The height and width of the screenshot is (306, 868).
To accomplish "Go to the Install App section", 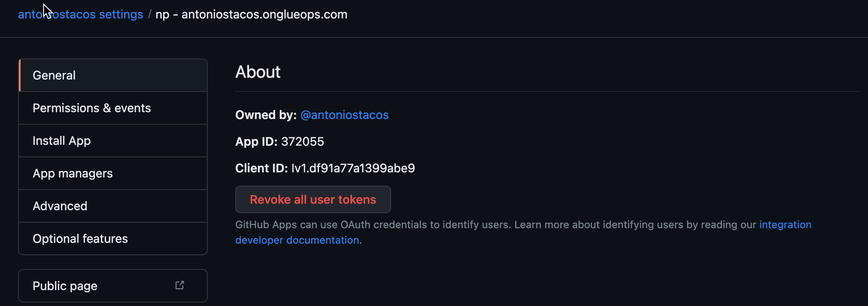I will tap(61, 141).
